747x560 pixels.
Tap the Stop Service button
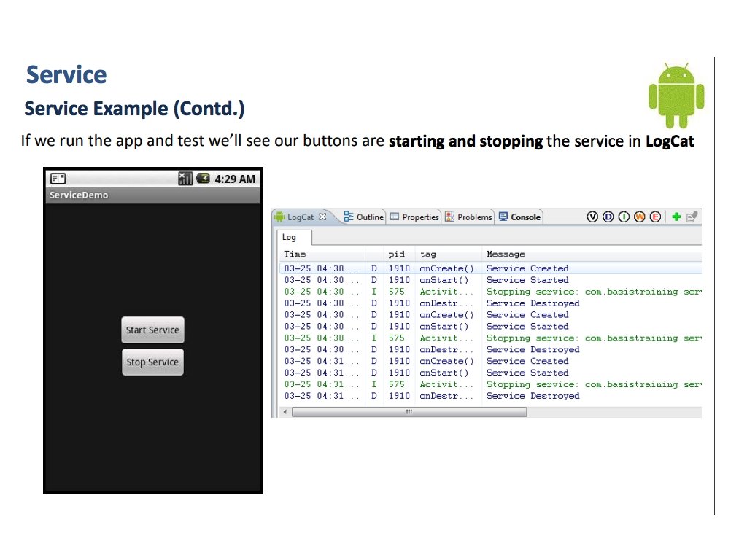[152, 362]
